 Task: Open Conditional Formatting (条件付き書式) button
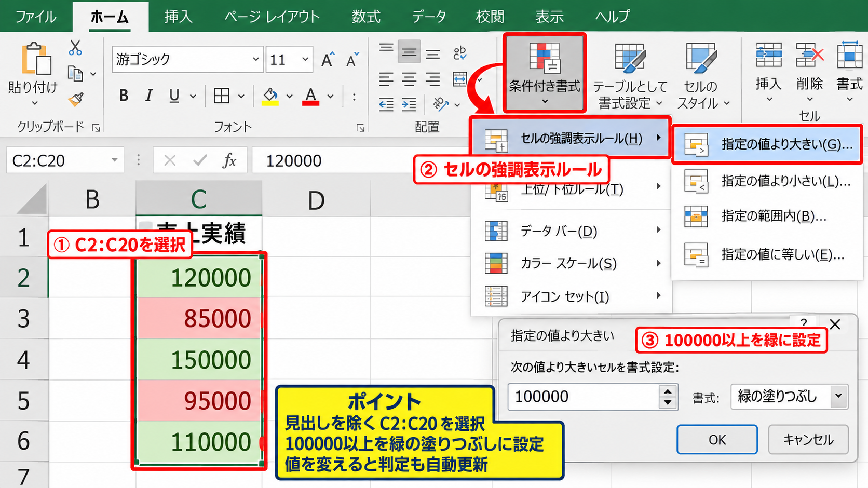click(x=544, y=73)
